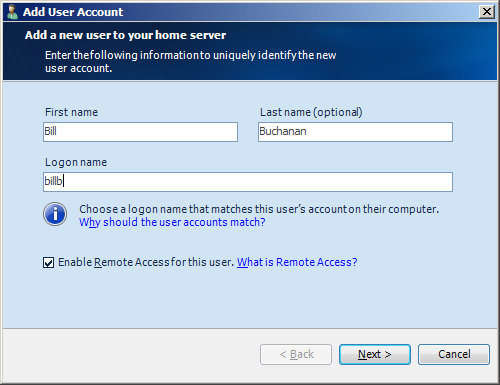500x385 pixels.
Task: Focus the First name field containing Bill
Action: click(140, 132)
